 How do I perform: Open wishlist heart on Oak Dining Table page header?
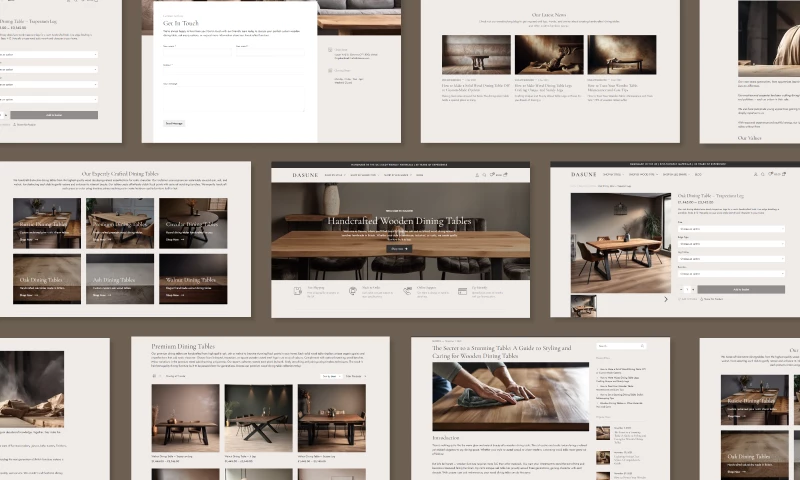tap(770, 174)
